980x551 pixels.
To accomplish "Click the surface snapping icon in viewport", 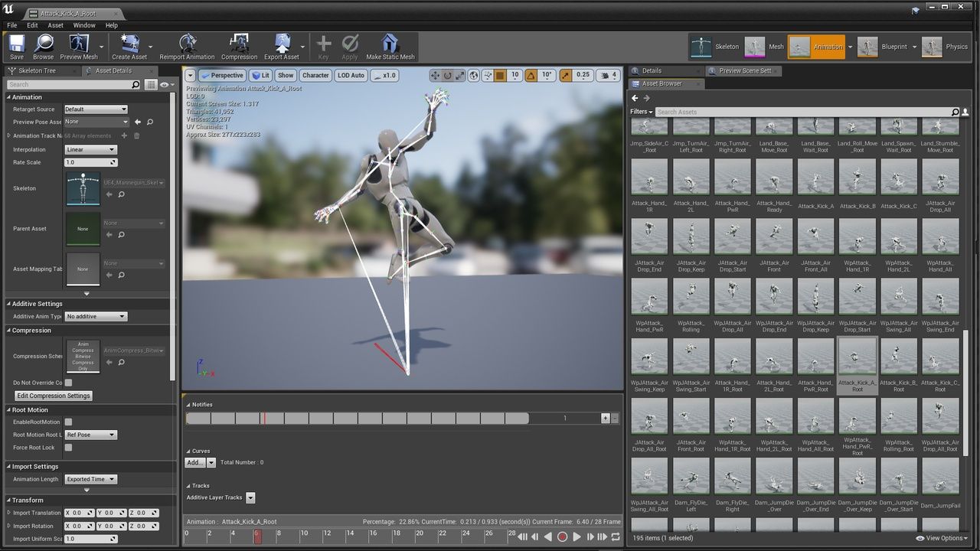I will [487, 75].
